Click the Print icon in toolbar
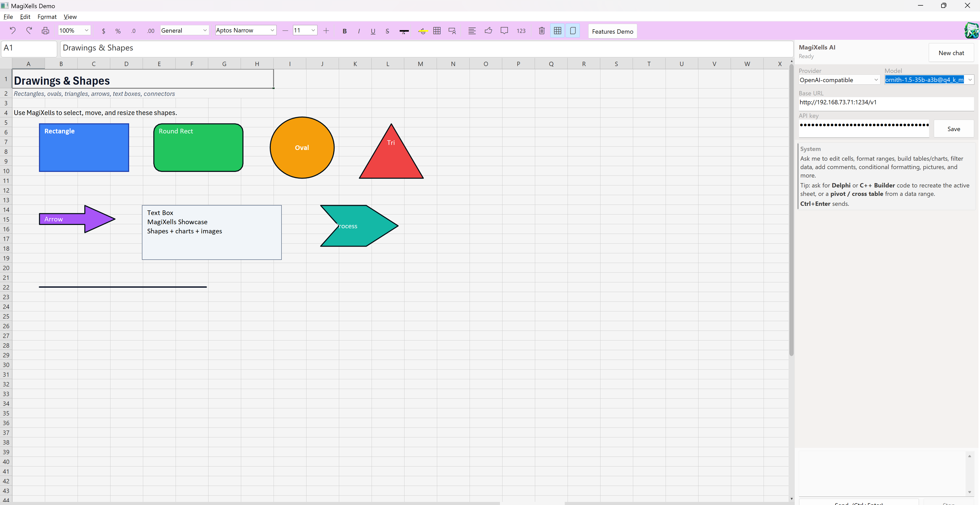980x505 pixels. click(x=45, y=31)
